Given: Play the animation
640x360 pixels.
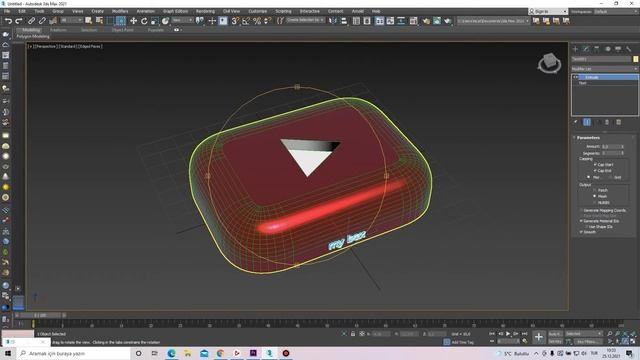Looking at the screenshot, I should [508, 334].
